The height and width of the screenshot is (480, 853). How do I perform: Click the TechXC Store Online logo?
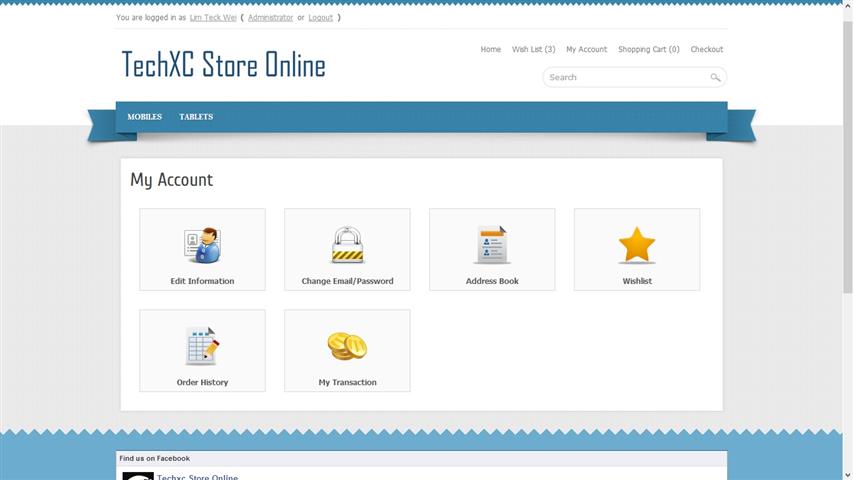pyautogui.click(x=224, y=64)
